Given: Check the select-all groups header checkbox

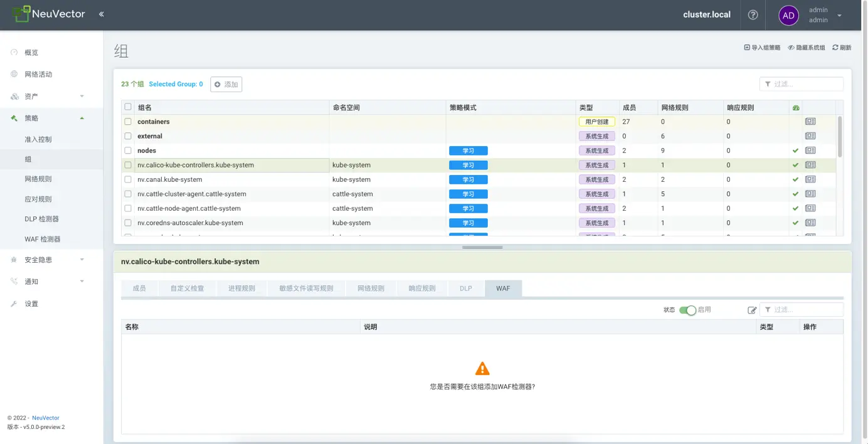Looking at the screenshot, I should click(x=128, y=107).
